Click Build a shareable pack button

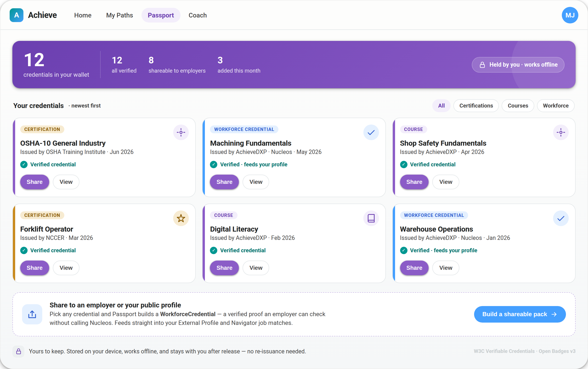(520, 314)
